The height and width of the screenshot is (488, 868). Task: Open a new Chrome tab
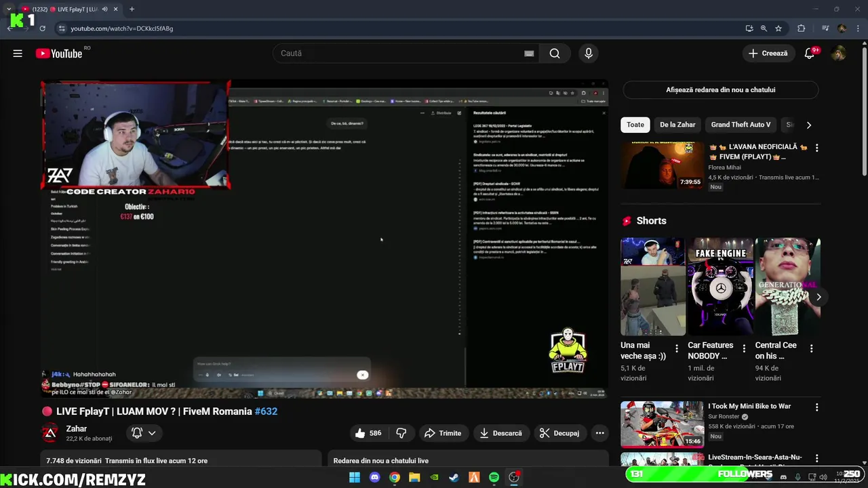132,9
